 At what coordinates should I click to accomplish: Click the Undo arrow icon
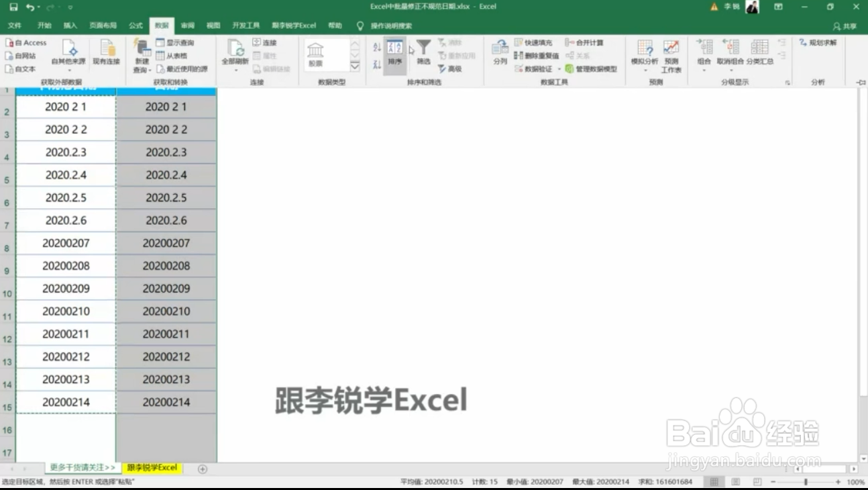point(30,7)
